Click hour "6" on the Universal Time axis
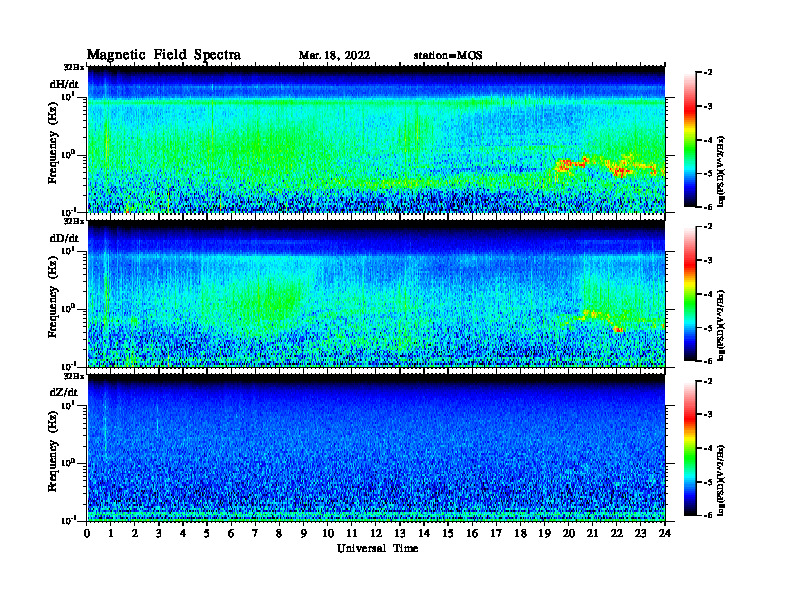 click(231, 534)
